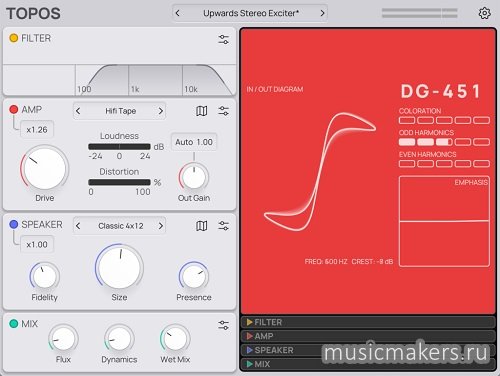Open the MIX section advanced sliders icon
This screenshot has height=376, width=500.
pyautogui.click(x=223, y=325)
